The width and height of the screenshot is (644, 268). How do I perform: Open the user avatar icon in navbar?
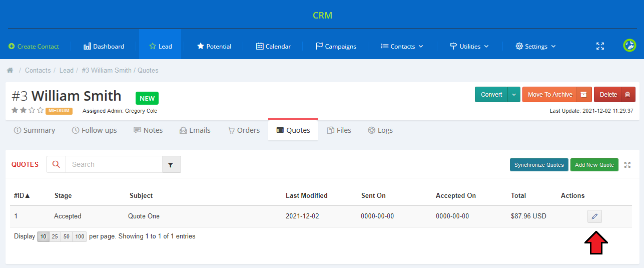point(629,46)
